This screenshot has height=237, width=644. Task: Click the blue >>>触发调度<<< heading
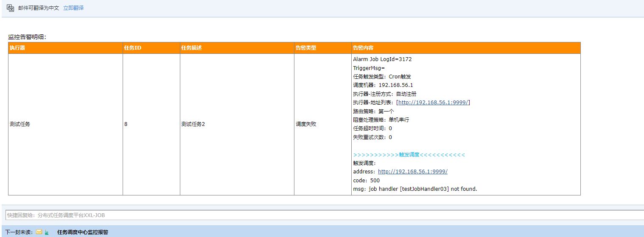pos(409,155)
